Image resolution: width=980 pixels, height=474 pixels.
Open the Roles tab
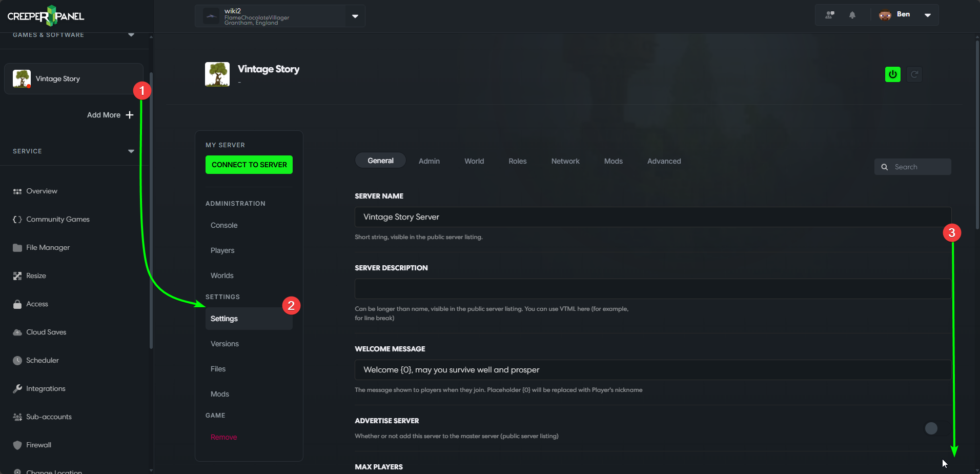518,161
